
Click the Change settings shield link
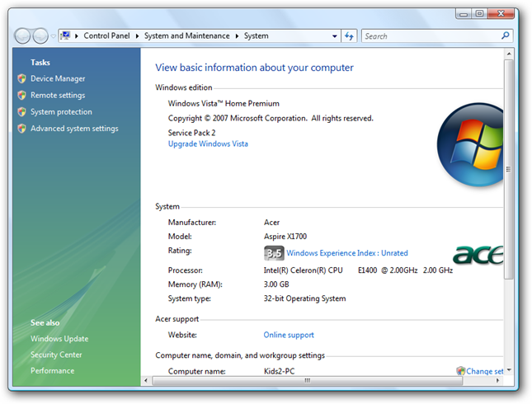[480, 371]
